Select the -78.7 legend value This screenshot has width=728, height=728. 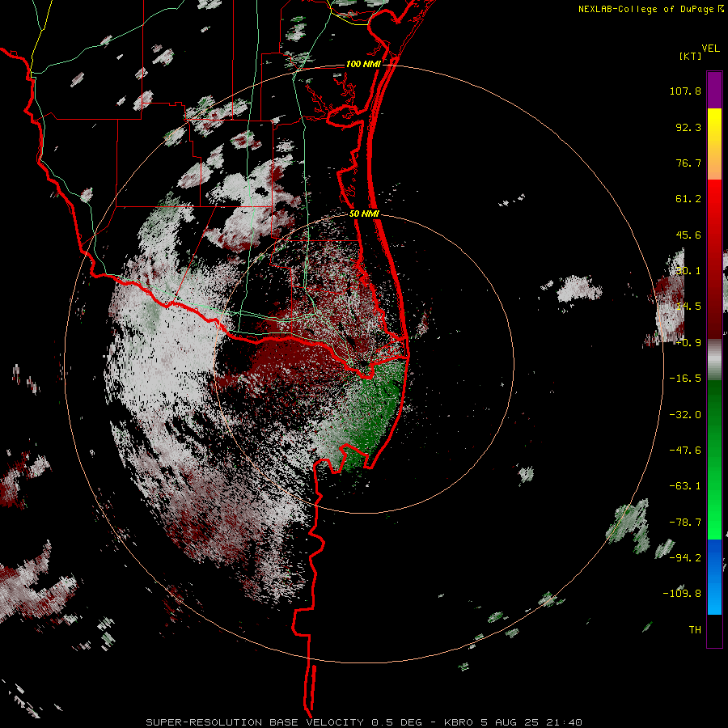685,523
